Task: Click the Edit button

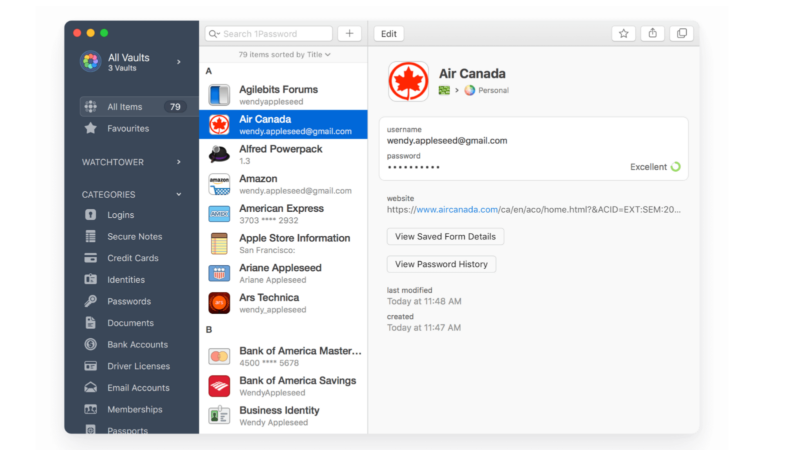Action: pos(389,33)
